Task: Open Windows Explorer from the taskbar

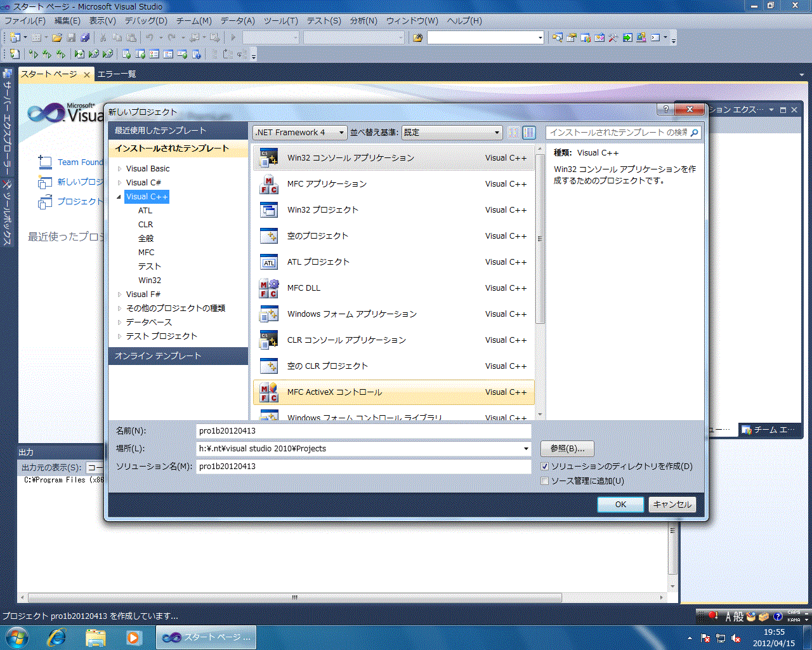Action: tap(96, 637)
